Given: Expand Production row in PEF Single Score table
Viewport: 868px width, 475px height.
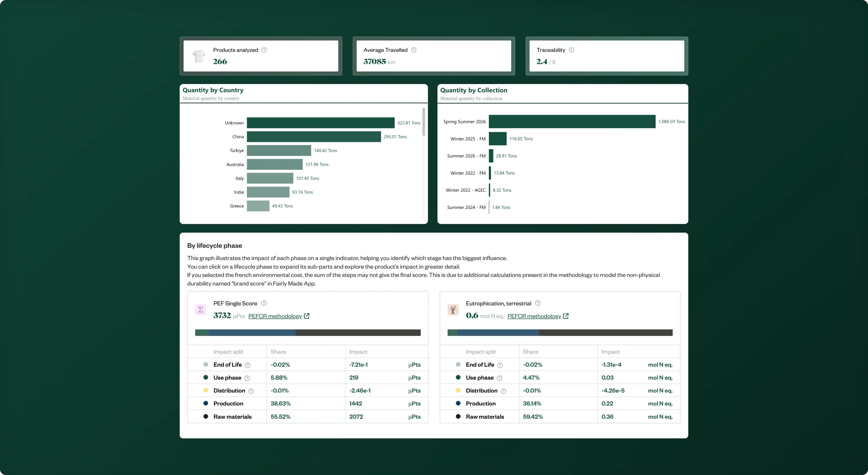Looking at the screenshot, I should click(308, 404).
